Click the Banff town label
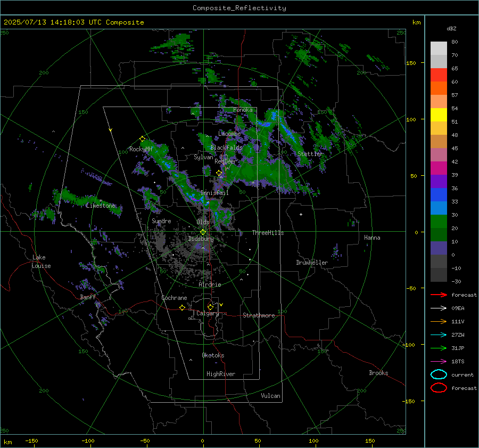This screenshot has width=479, height=448. [x=88, y=297]
